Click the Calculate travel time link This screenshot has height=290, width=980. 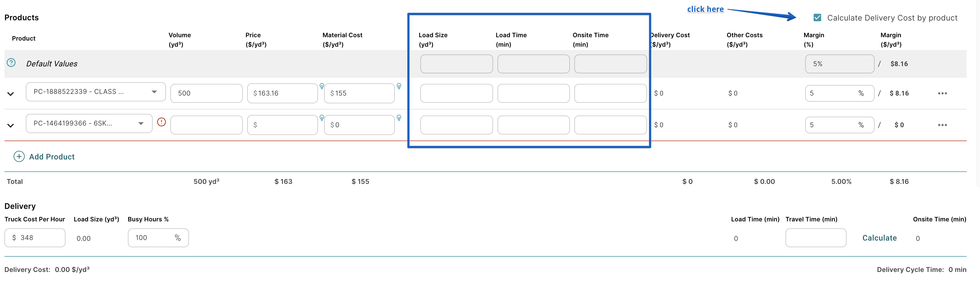[x=879, y=238]
